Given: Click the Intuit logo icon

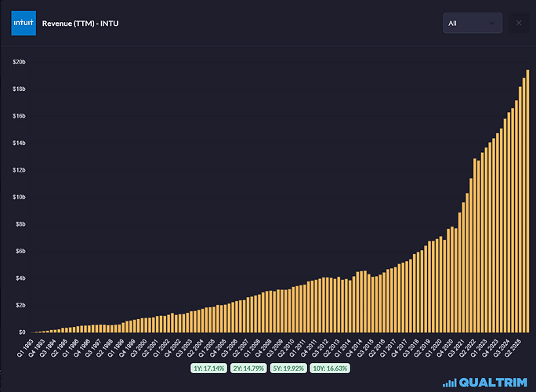Looking at the screenshot, I should (x=24, y=23).
